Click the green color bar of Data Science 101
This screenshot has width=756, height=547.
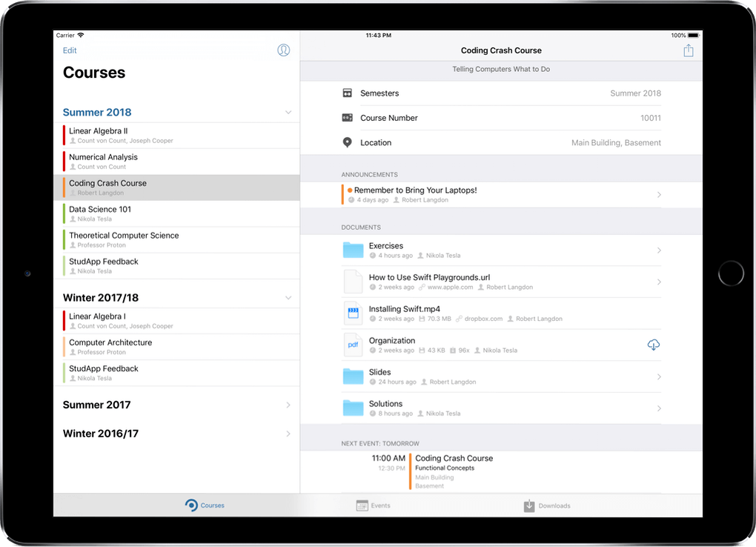[x=64, y=213]
